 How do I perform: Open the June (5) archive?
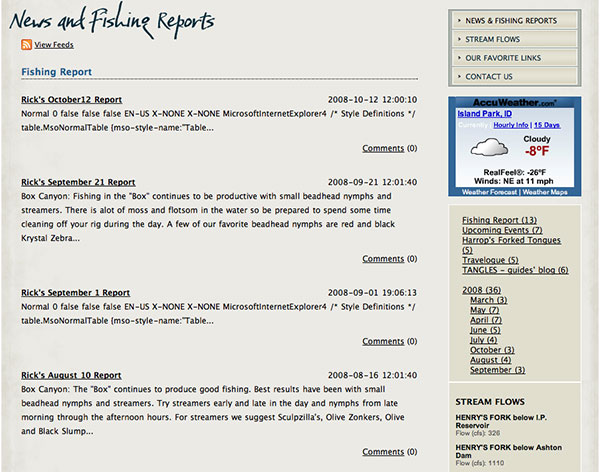pyautogui.click(x=485, y=330)
